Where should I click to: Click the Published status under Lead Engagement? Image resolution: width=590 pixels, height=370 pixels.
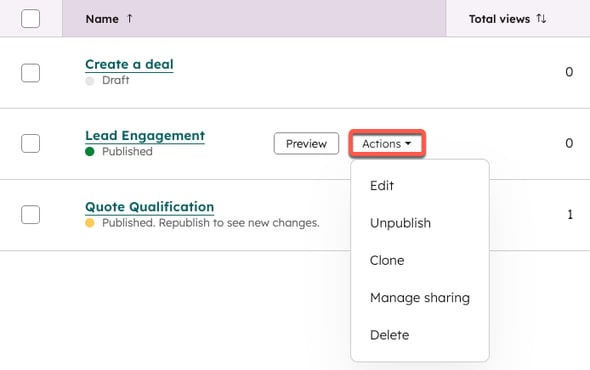pyautogui.click(x=127, y=151)
